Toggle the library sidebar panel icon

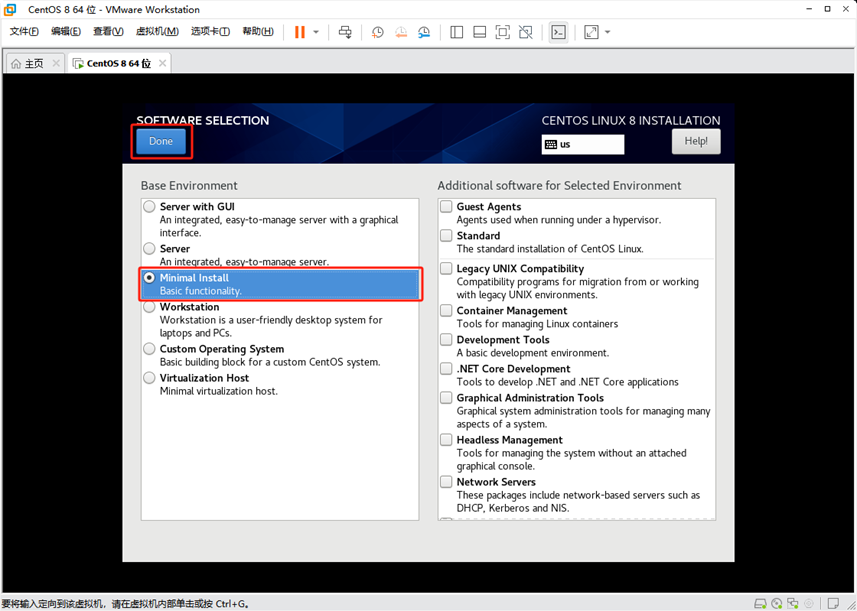tap(456, 32)
